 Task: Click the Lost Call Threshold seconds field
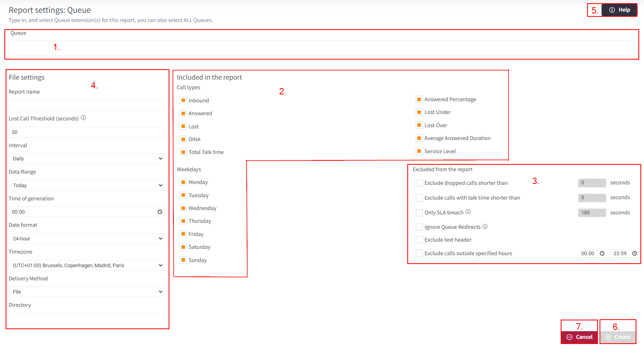(x=87, y=132)
